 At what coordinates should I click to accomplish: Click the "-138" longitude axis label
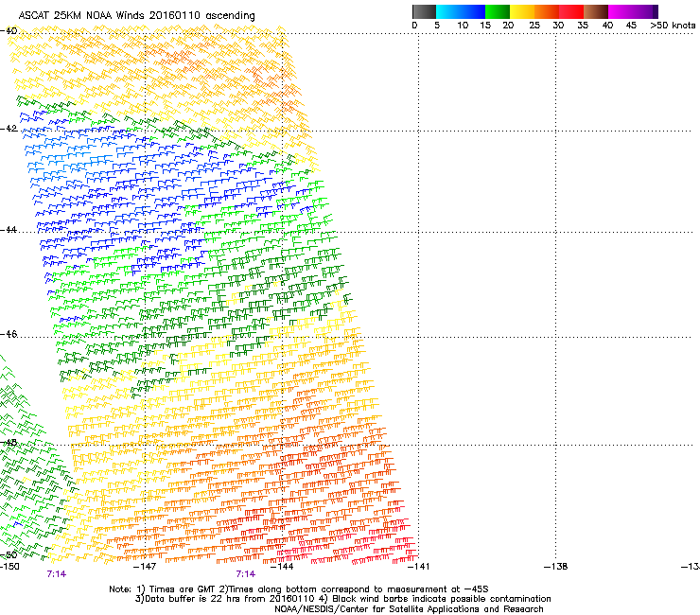click(556, 567)
